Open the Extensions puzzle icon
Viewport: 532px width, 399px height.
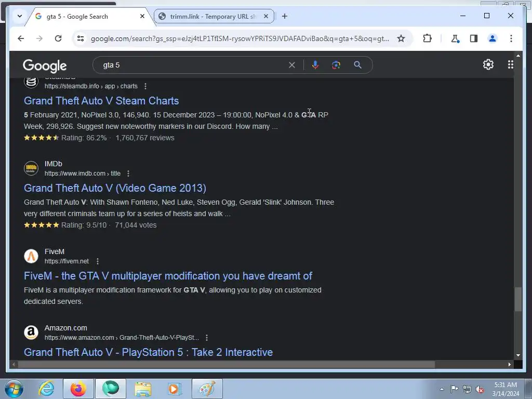tap(427, 38)
